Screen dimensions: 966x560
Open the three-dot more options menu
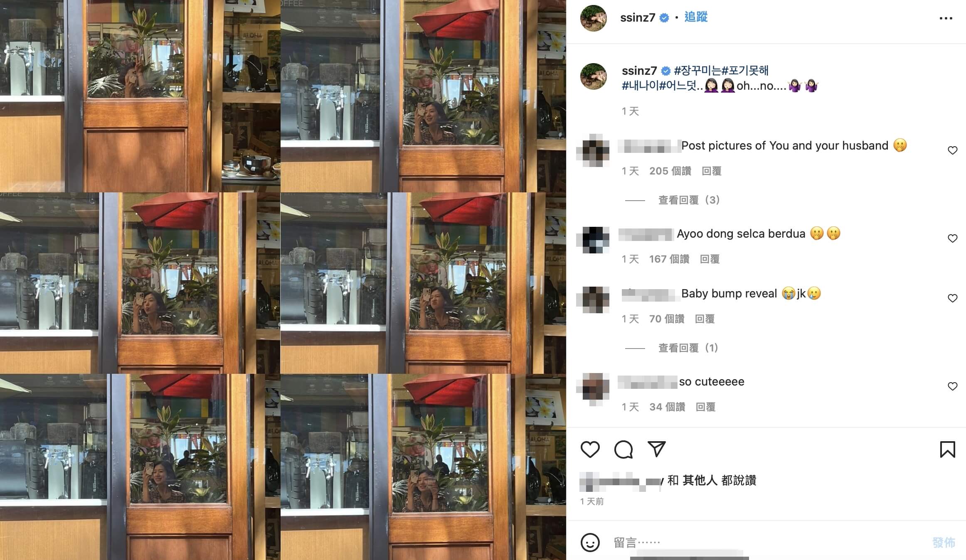946,18
